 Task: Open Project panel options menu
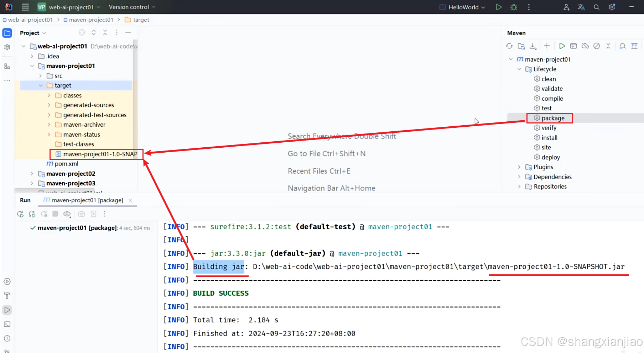pos(116,33)
